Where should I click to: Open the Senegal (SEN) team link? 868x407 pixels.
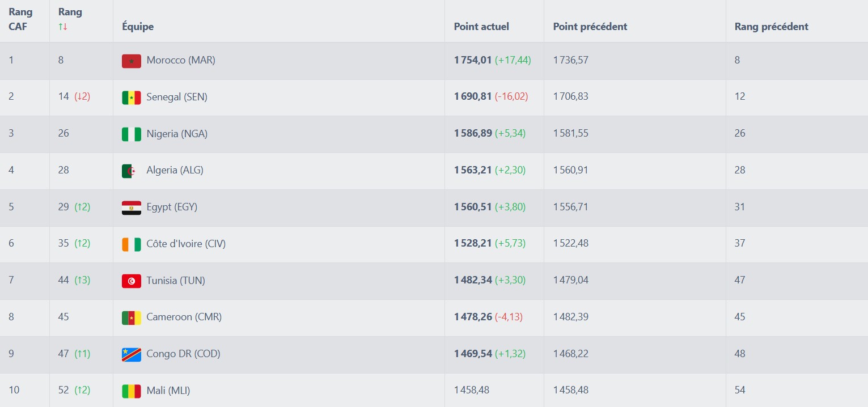click(177, 97)
